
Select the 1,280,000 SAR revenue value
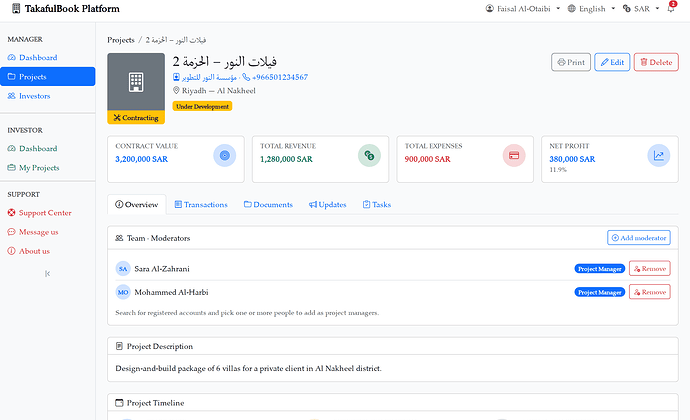pos(286,159)
